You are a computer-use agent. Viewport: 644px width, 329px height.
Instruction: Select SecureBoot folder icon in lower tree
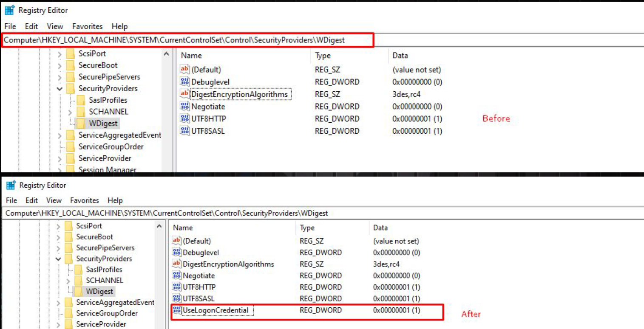click(x=69, y=237)
